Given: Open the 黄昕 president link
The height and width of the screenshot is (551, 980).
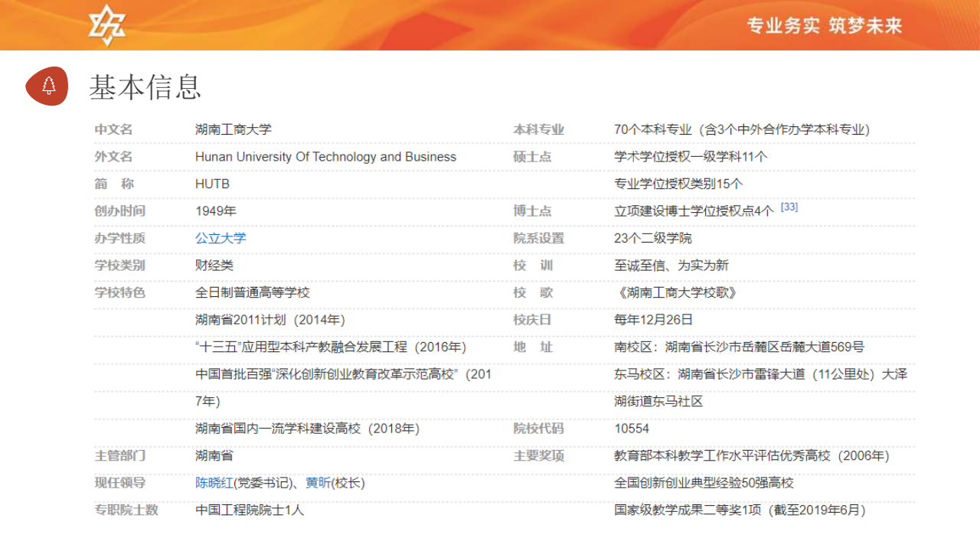Looking at the screenshot, I should point(318,483).
